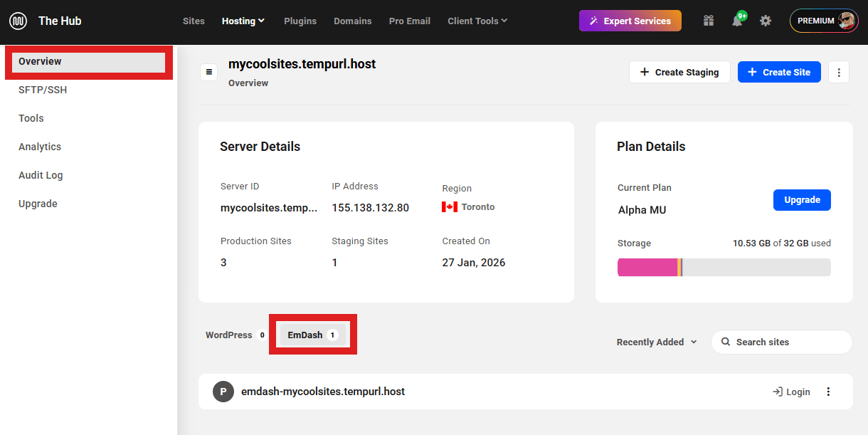
Task: Switch to the WordPress tab
Action: pos(235,335)
